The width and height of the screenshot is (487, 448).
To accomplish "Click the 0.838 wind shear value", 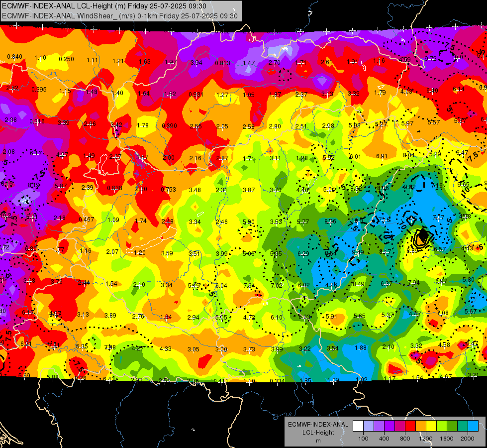I will [x=114, y=188].
